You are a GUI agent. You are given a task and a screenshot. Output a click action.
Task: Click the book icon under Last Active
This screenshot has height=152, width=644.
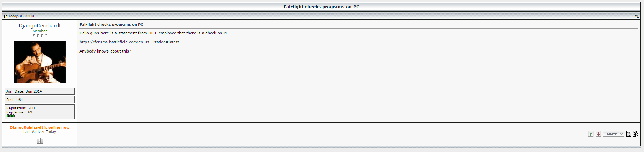(40, 141)
